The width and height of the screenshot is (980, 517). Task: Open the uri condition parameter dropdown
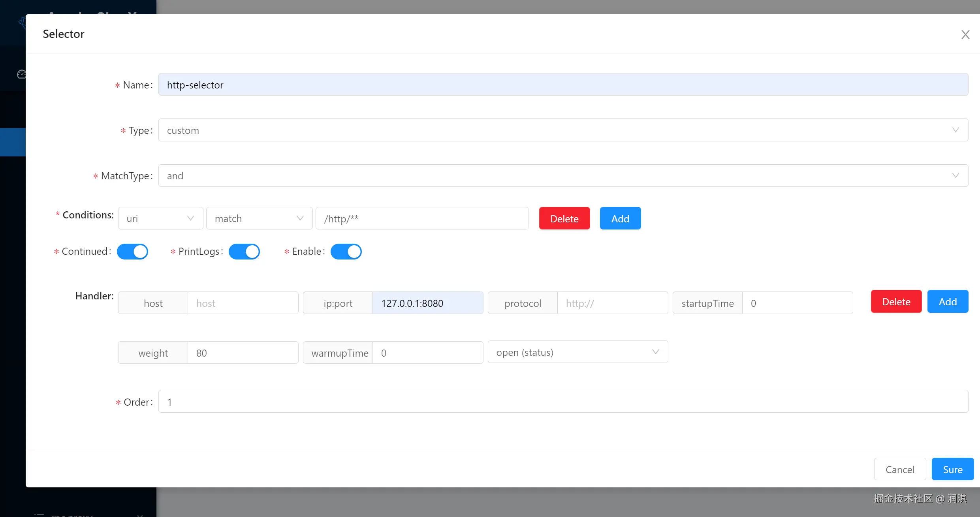(160, 218)
